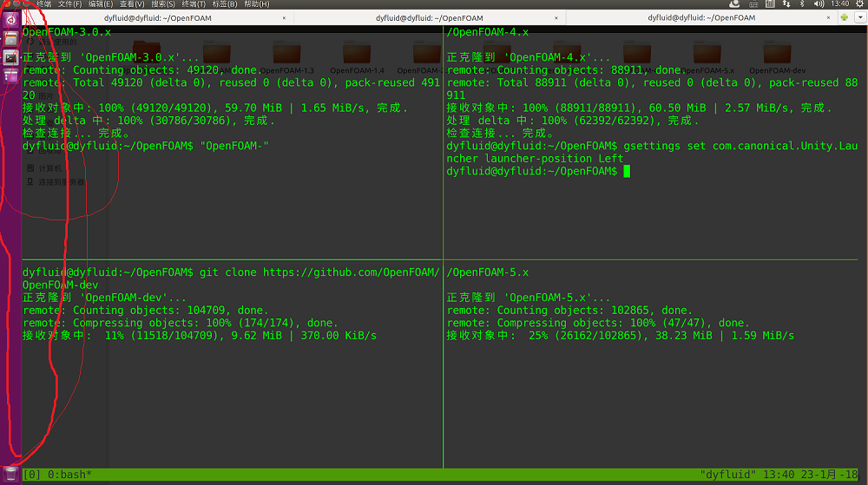Click the tmux status '"dyfluid" 13:40 23-1月-18'
Screen dimensions: 868x485
[x=779, y=475]
